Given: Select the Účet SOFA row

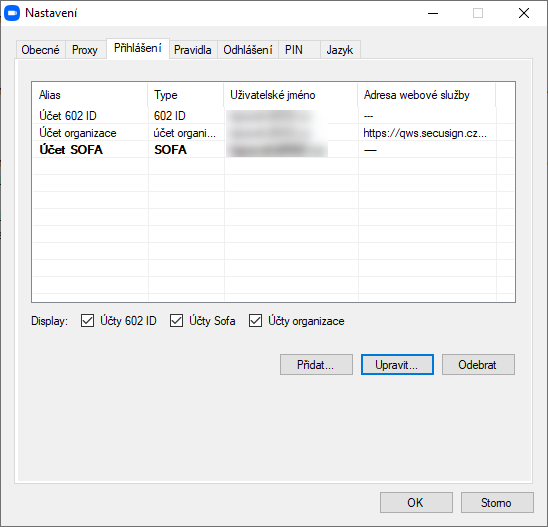Looking at the screenshot, I should click(x=273, y=150).
